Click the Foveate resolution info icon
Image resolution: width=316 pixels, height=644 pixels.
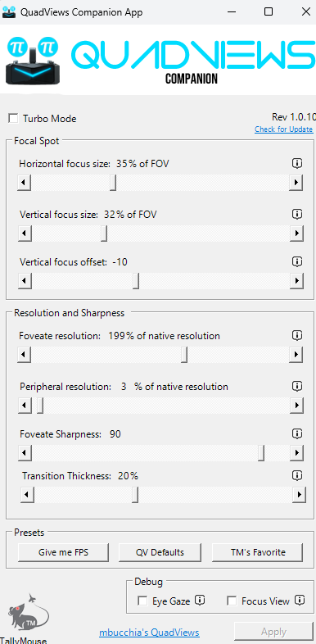coord(297,336)
